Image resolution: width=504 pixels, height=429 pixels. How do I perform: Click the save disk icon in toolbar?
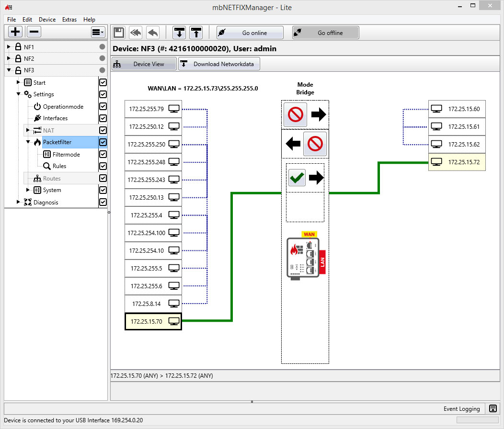(119, 33)
